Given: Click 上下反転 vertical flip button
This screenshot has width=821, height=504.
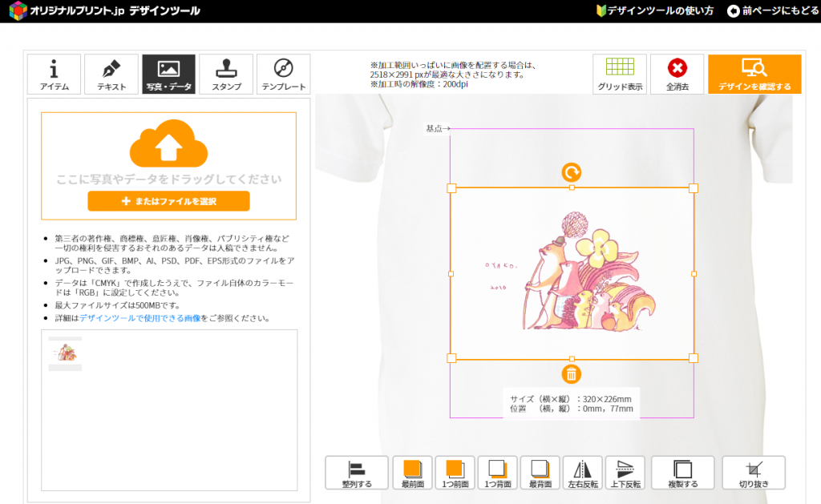Looking at the screenshot, I should click(625, 473).
